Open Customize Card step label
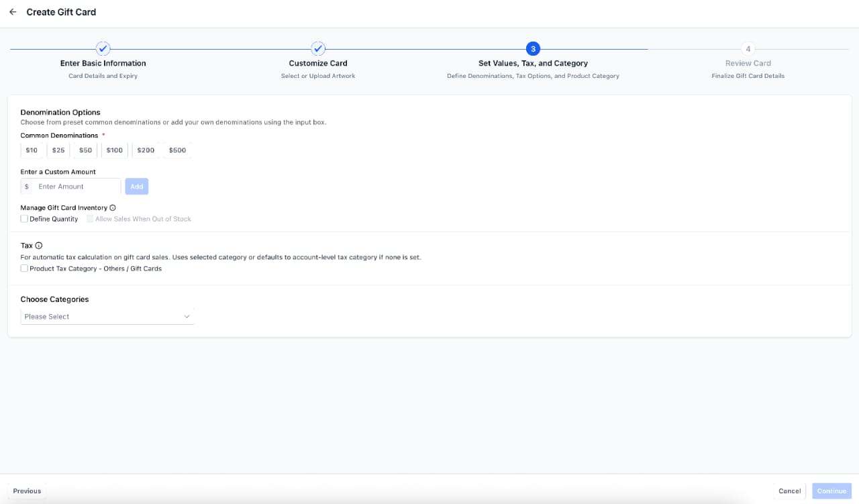This screenshot has height=504, width=859. (318, 63)
